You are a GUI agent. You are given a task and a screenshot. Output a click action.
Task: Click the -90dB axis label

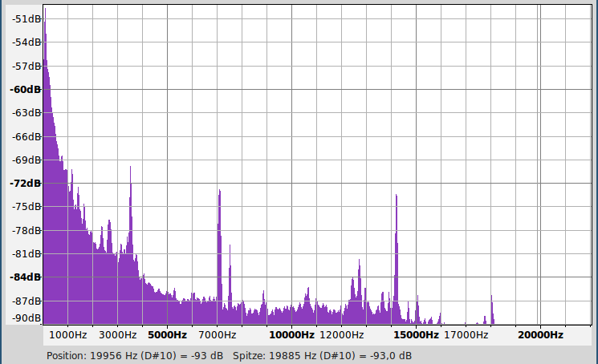coord(26,318)
